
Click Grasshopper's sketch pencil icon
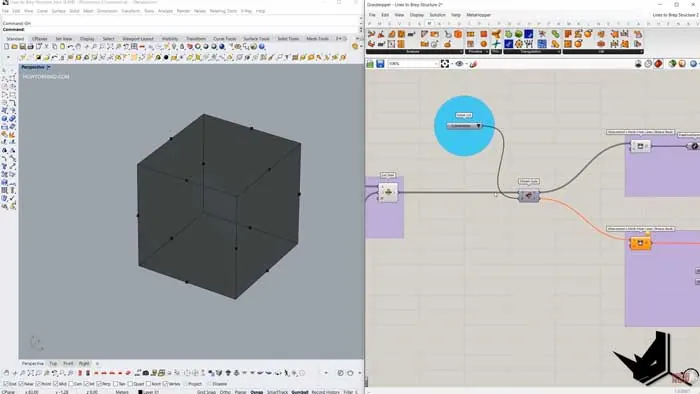pos(473,64)
